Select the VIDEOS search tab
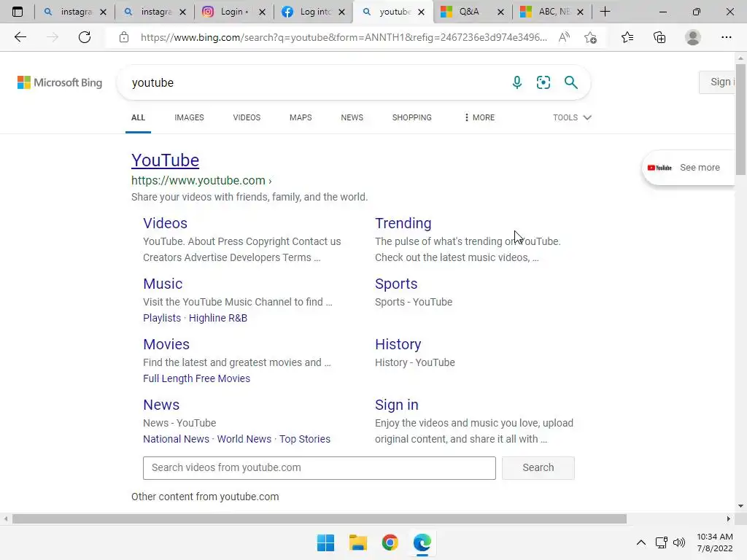Viewport: 747px width, 560px height. point(247,117)
